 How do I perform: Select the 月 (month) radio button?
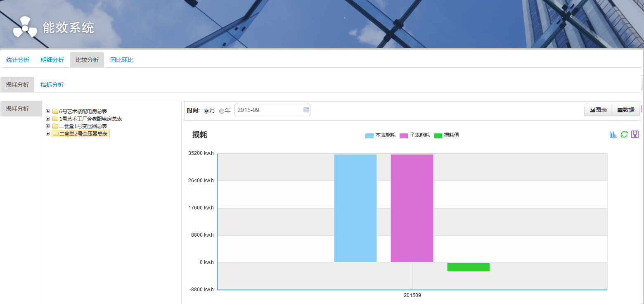tap(206, 111)
